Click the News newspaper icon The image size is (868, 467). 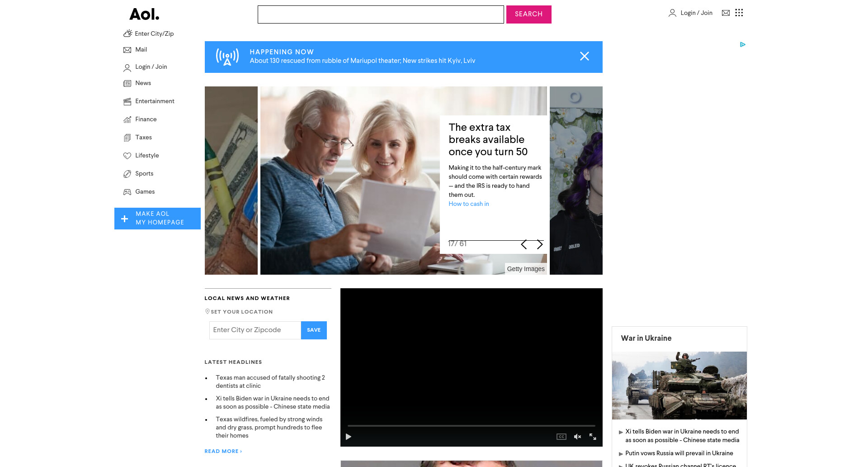127,83
